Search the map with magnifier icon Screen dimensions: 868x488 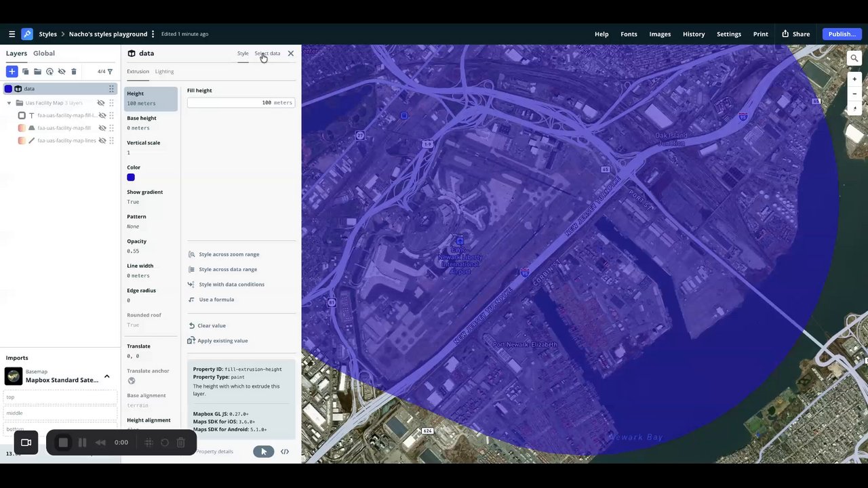854,59
